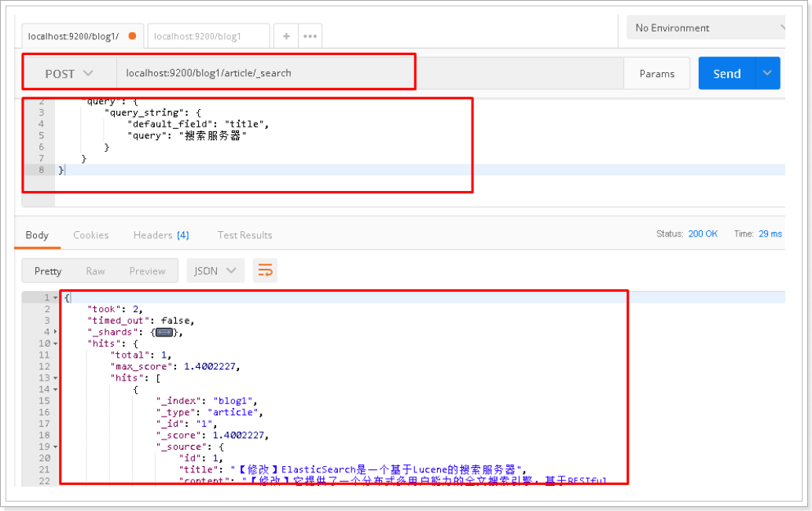Open the Send button arrow dropdown
Screen dimensions: 812x511
point(767,73)
